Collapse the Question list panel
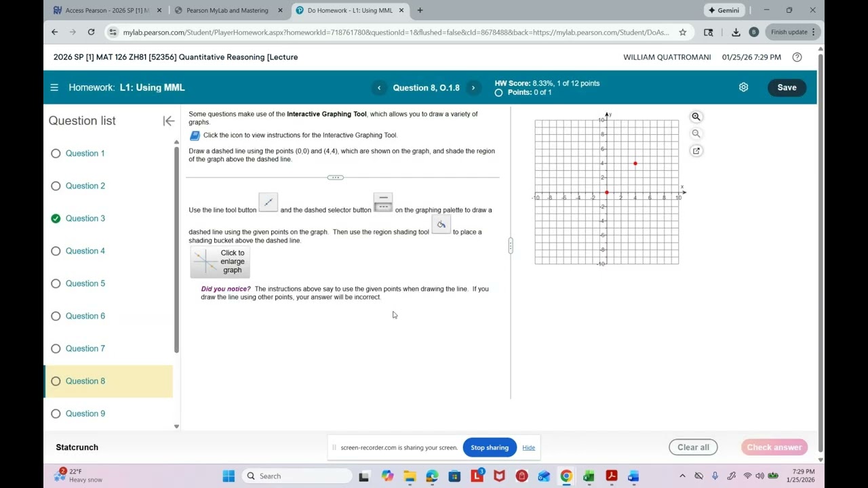This screenshot has height=488, width=868. coord(169,121)
